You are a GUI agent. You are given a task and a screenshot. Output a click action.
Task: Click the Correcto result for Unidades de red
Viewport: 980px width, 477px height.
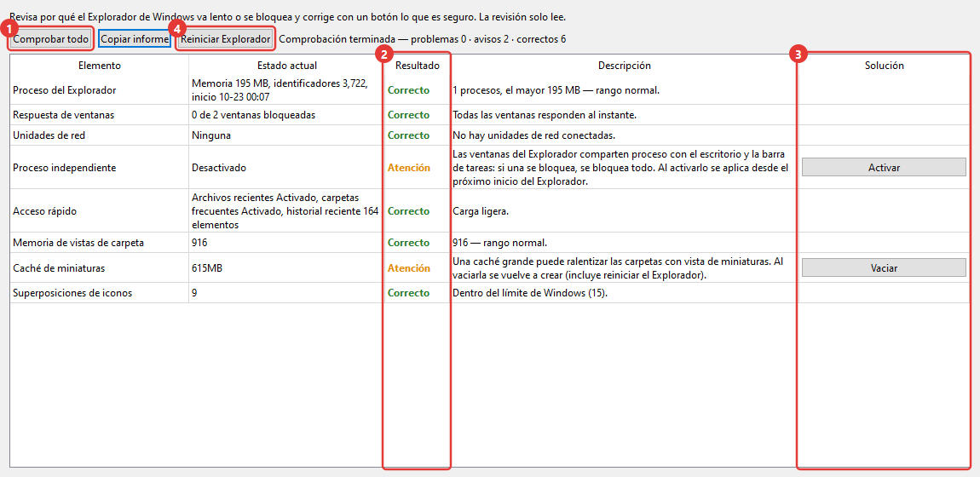pos(409,135)
